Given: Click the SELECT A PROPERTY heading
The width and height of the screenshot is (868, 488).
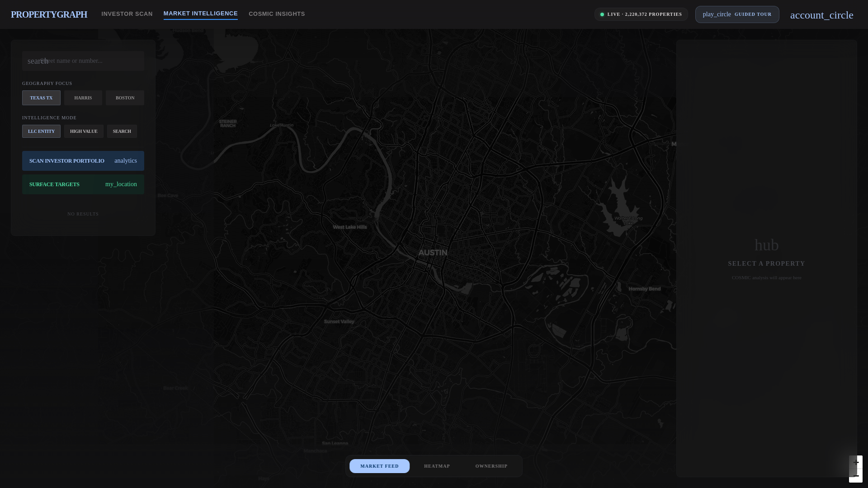Looking at the screenshot, I should (x=766, y=263).
